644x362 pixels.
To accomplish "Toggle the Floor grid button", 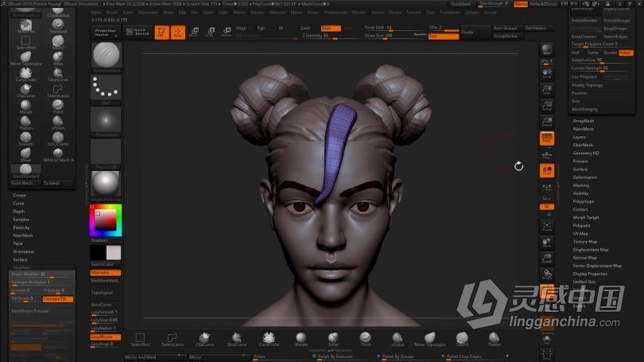I will [547, 154].
